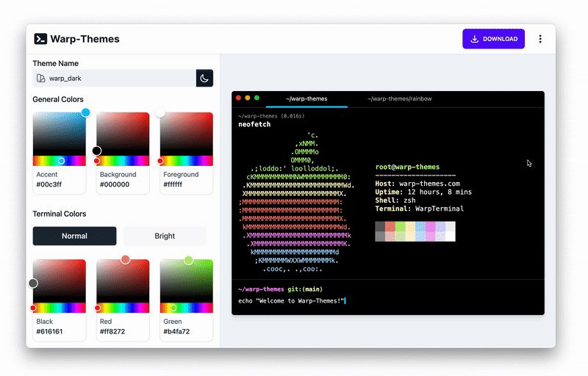Click the Green color saturation picker area
The height and width of the screenshot is (376, 588).
click(x=187, y=281)
